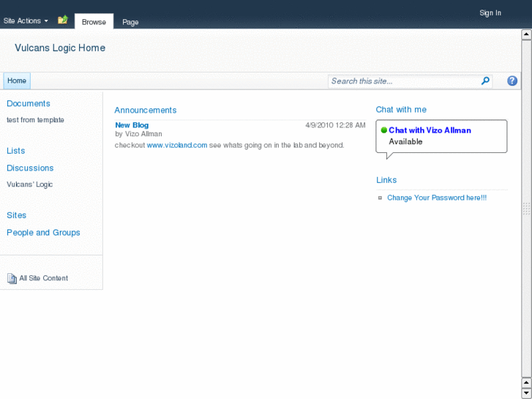Viewport: 532px width, 399px height.
Task: Click the Sign In link
Action: tap(490, 13)
